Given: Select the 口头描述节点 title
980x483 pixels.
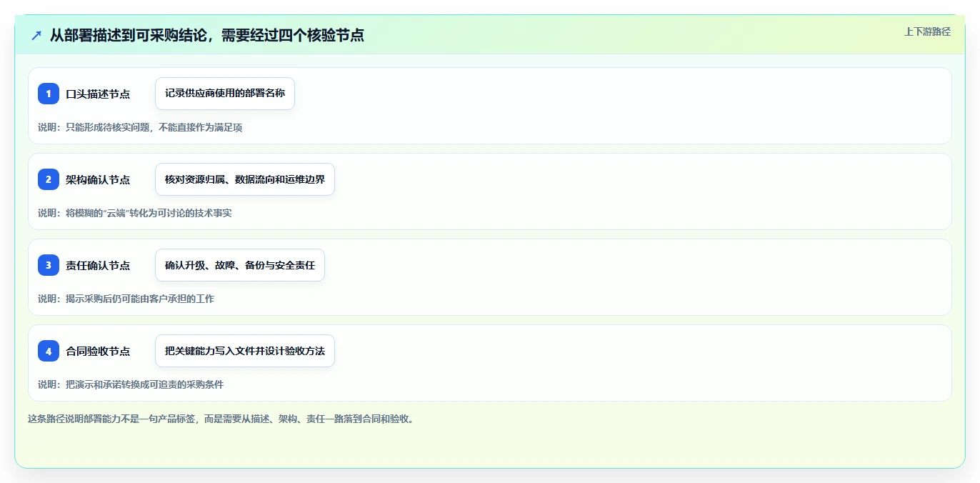Looking at the screenshot, I should 98,94.
